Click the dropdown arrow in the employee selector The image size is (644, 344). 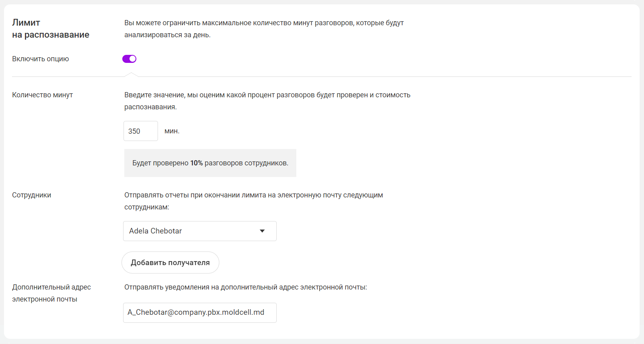point(262,231)
